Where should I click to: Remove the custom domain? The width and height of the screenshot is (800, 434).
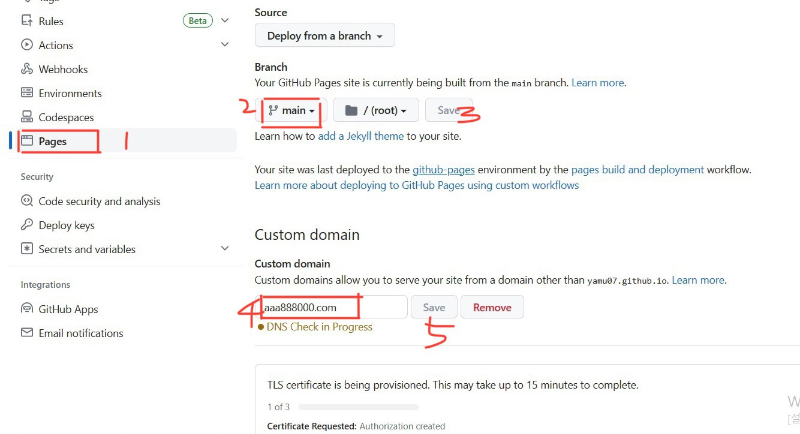coord(492,307)
